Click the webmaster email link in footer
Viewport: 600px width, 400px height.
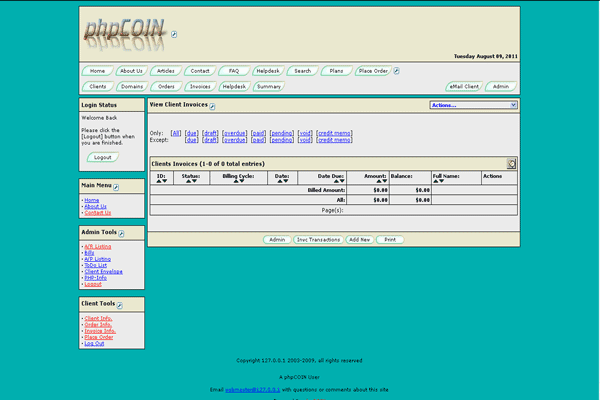tap(253, 390)
